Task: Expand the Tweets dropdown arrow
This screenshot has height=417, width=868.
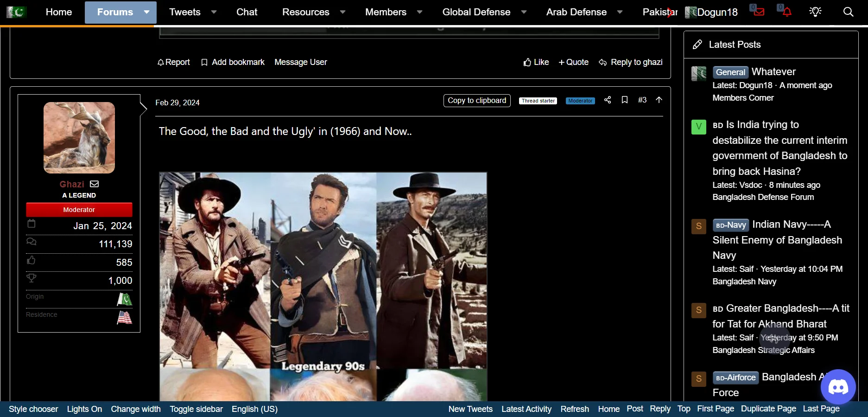Action: click(214, 12)
